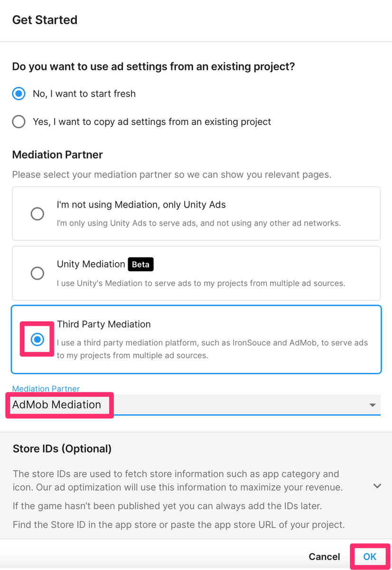
Task: Select 'No, I want to start fresh' radio button
Action: click(x=19, y=94)
